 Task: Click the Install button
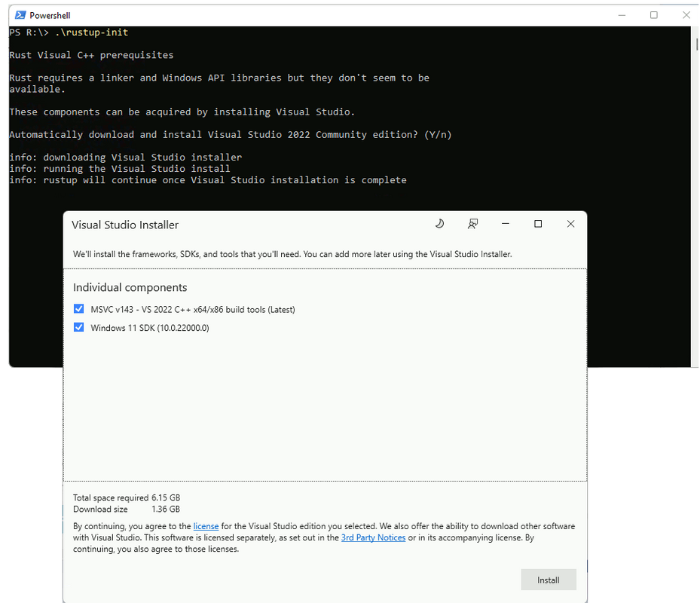549,580
